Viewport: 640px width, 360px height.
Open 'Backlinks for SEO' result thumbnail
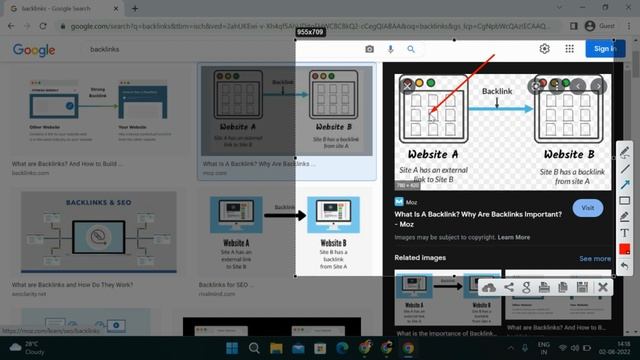pyautogui.click(x=285, y=233)
